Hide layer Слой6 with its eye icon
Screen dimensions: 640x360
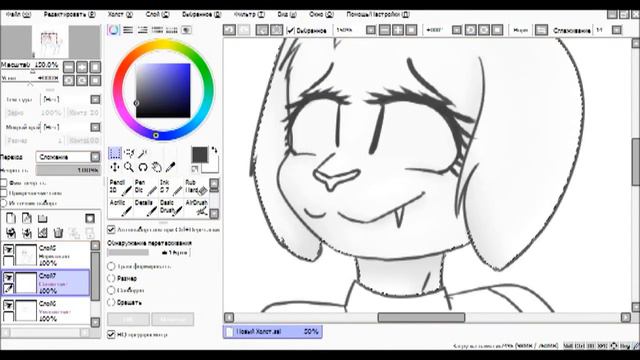(8, 305)
